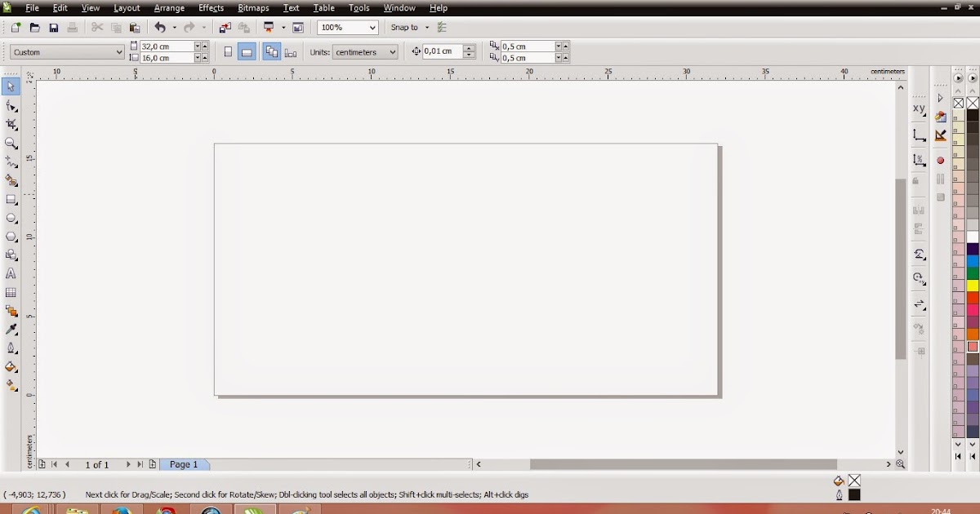The width and height of the screenshot is (980, 514).
Task: Select the Shape tool
Action: click(x=11, y=104)
